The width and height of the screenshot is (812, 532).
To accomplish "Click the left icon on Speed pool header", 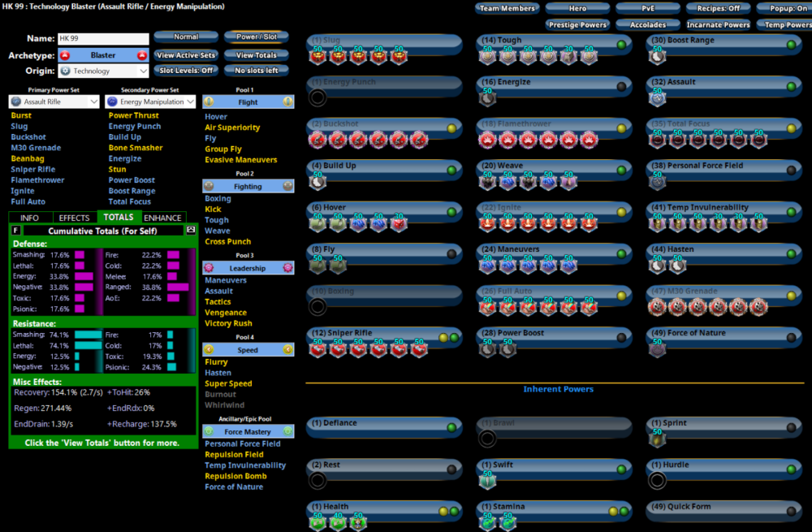I will (209, 350).
